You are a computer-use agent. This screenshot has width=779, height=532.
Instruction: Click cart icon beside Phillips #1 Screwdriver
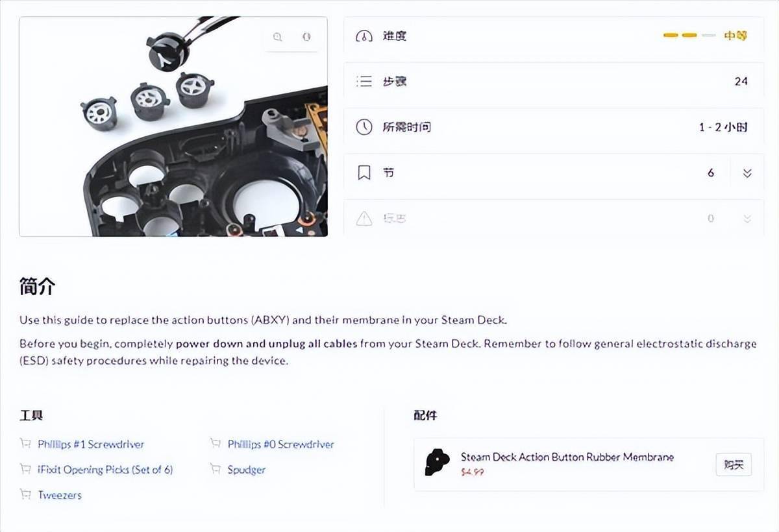(25, 444)
